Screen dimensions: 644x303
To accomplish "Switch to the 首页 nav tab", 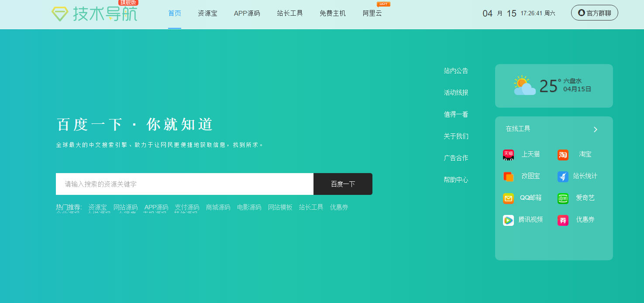I will 175,14.
